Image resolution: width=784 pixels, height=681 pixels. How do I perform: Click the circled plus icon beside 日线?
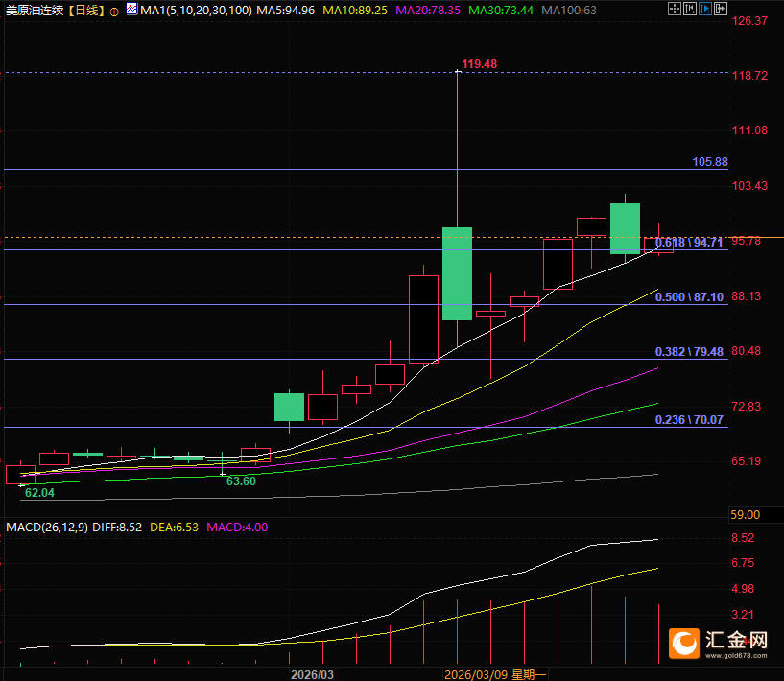click(x=114, y=11)
